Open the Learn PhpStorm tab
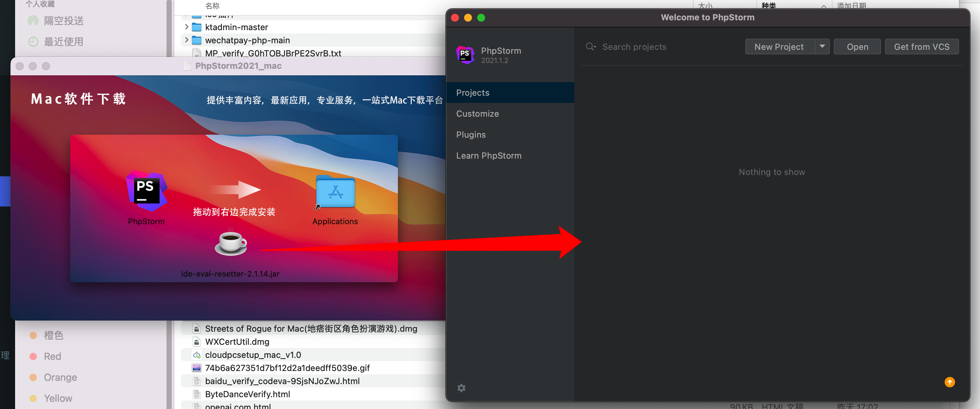Image resolution: width=980 pixels, height=409 pixels. (510, 155)
